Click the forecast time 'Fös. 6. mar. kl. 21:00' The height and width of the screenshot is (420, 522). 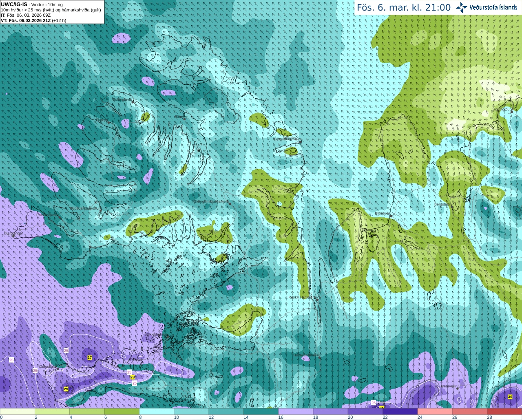[x=404, y=8]
